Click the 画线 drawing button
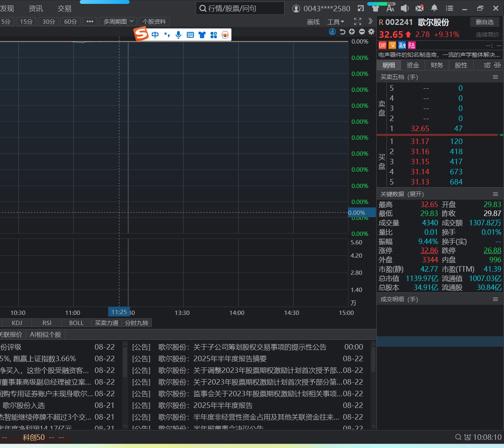The width and height of the screenshot is (504, 448). pos(313,22)
